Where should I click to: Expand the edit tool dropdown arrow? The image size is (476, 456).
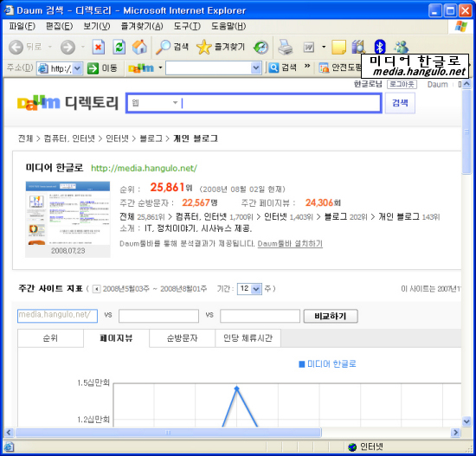click(324, 47)
